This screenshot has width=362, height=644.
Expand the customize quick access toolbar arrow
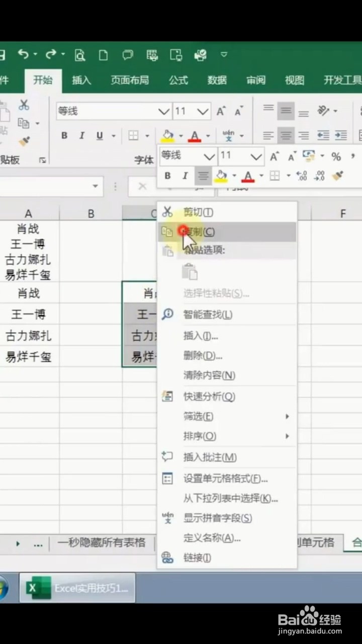pyautogui.click(x=224, y=54)
